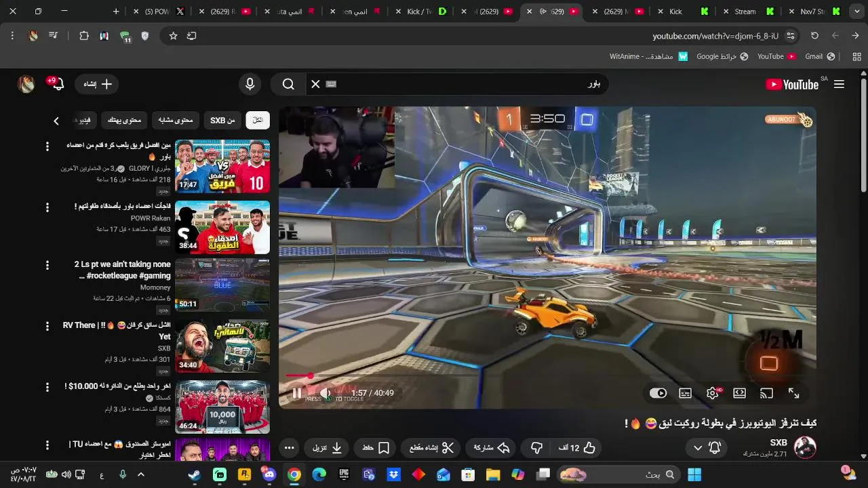This screenshot has width=868, height=488.
Task: Click the Create (إنشاء) button
Action: point(98,84)
